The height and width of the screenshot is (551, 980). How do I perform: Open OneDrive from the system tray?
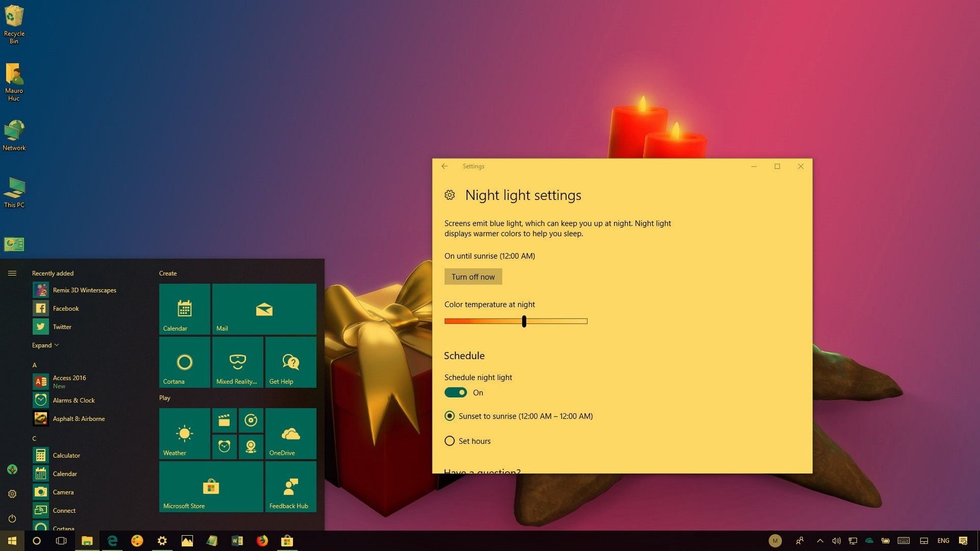click(x=869, y=541)
